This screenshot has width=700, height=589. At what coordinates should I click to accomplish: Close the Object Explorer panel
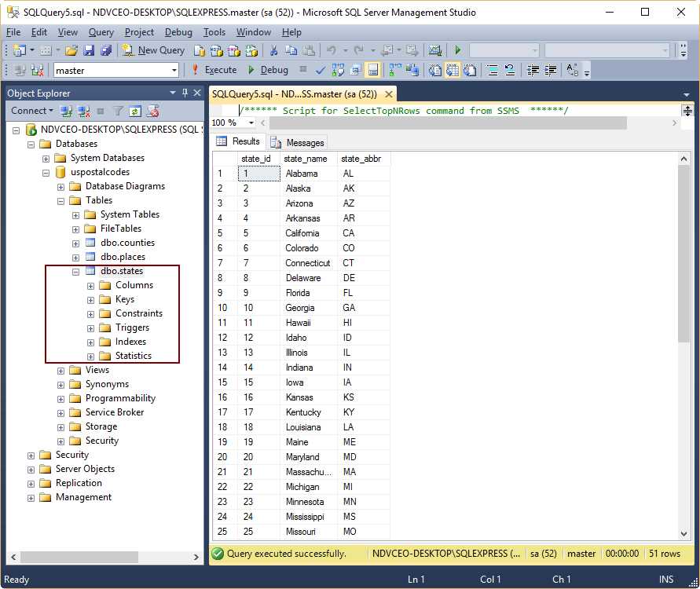(197, 93)
